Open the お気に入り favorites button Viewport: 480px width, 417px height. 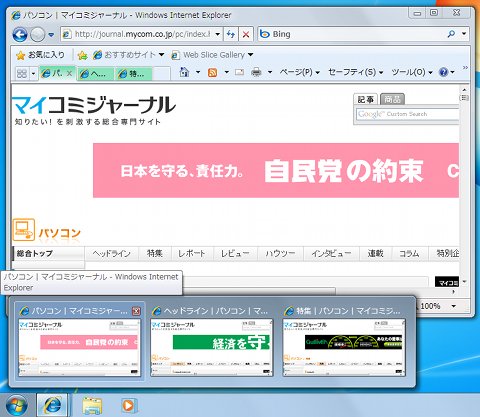(41, 55)
